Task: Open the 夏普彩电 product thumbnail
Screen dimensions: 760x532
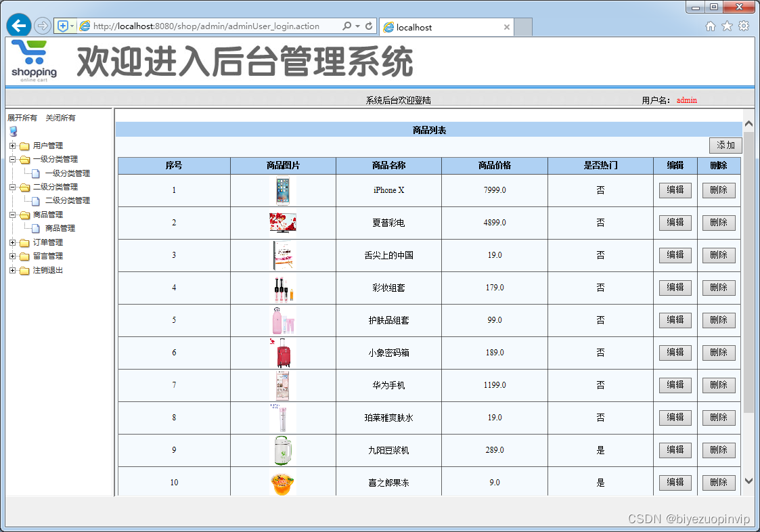Action: point(283,223)
